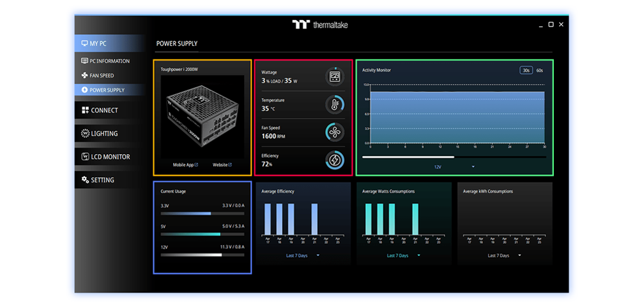Image resolution: width=644 pixels, height=307 pixels.
Task: Click the 5.0 V / 5.3 A reading
Action: click(233, 226)
